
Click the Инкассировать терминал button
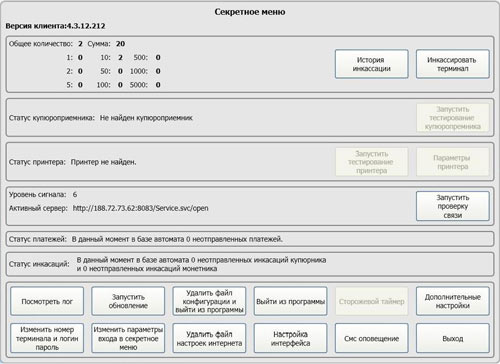click(x=452, y=64)
